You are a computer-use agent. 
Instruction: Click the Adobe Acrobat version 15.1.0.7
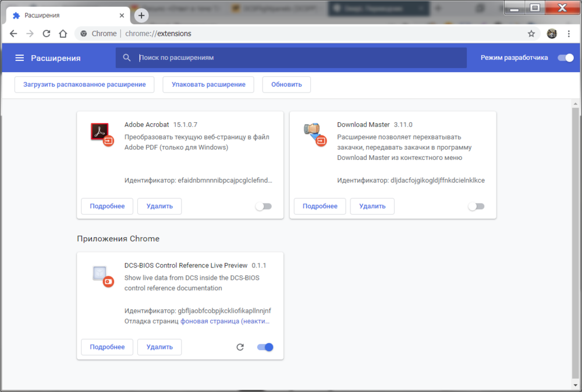pos(185,124)
